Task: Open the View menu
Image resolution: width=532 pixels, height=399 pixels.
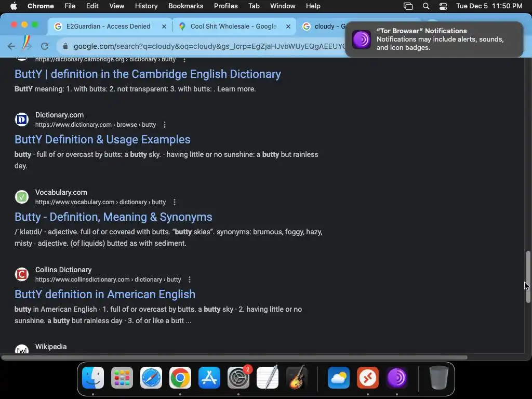Action: click(x=116, y=6)
